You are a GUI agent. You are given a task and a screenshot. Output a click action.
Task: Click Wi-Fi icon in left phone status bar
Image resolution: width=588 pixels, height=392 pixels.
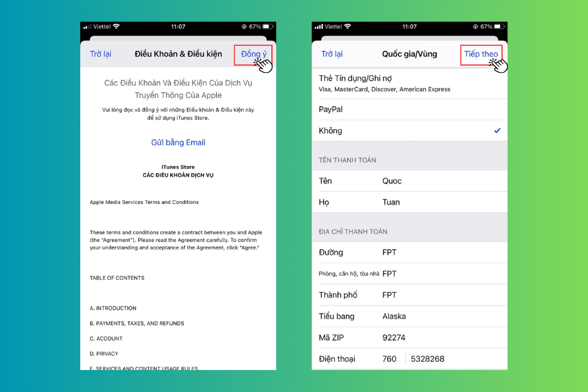click(116, 26)
